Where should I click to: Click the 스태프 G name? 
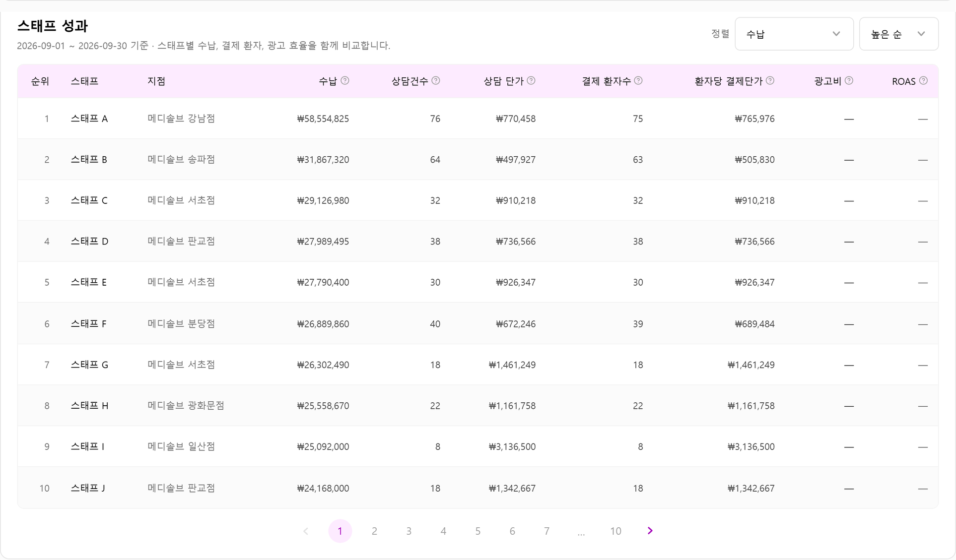click(x=89, y=365)
